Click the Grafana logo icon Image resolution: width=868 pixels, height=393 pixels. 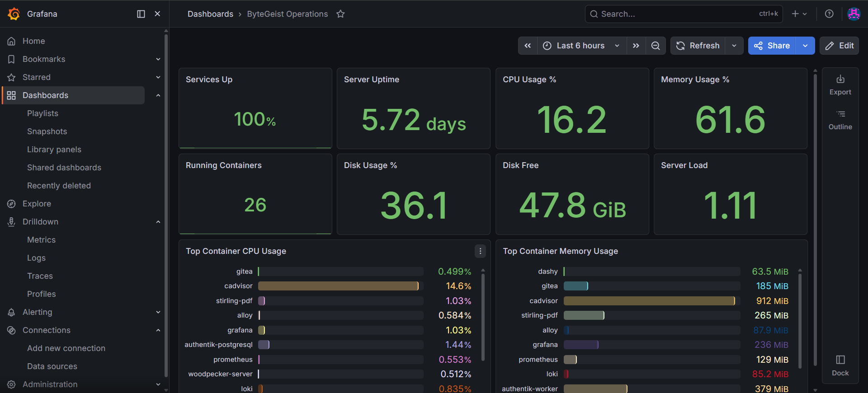click(x=14, y=14)
